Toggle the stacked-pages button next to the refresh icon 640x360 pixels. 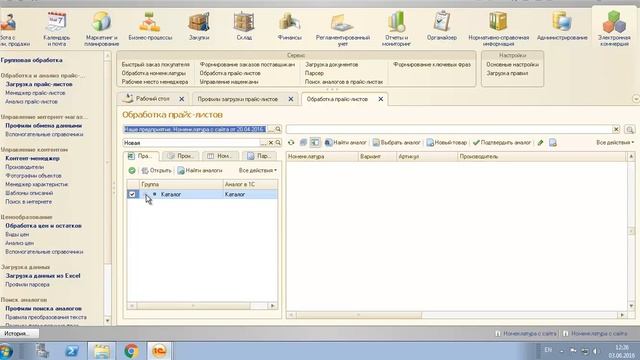coord(303,142)
